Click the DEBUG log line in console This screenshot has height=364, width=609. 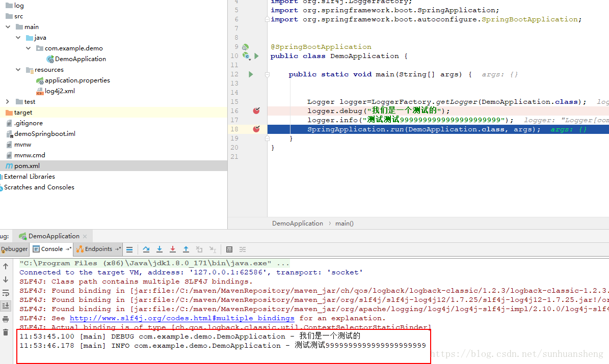click(190, 336)
